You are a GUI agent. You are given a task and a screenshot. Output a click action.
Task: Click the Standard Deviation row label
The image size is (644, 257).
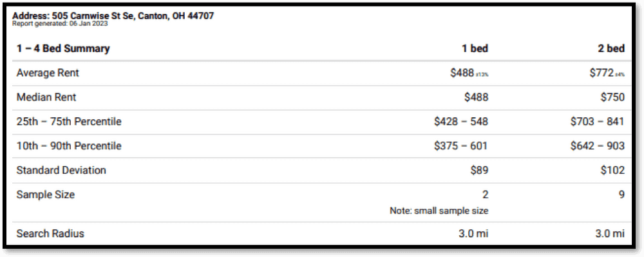61,170
